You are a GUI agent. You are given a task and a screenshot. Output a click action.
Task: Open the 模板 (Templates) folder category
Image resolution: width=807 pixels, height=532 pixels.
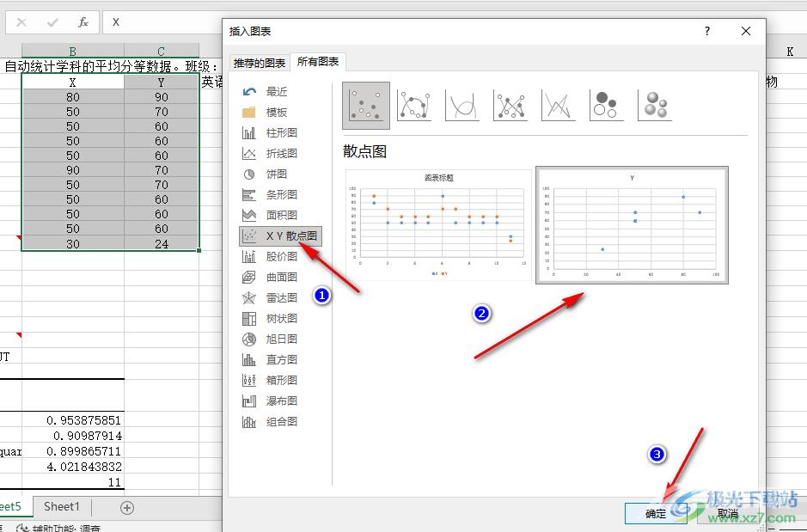(x=281, y=113)
